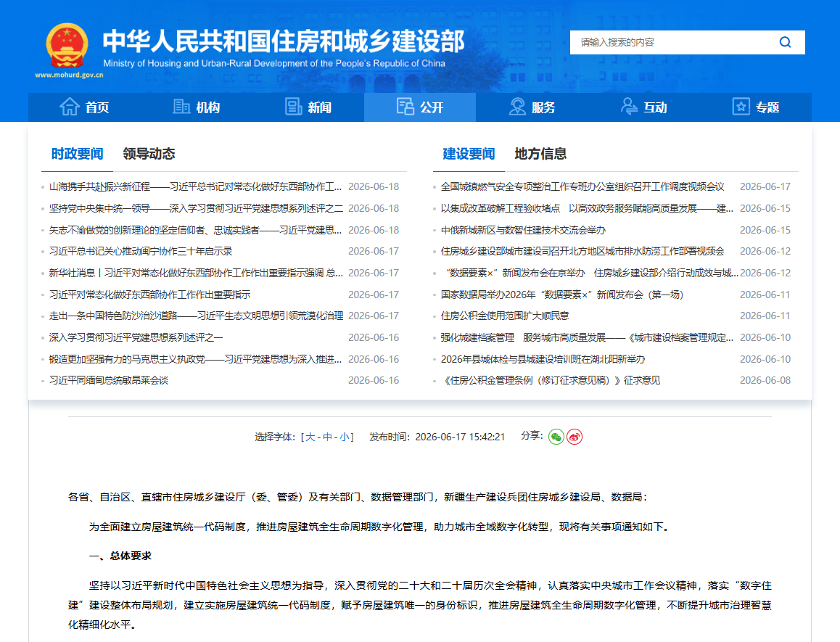
Task: Click the 一、总体要求 section heading
Action: click(120, 556)
